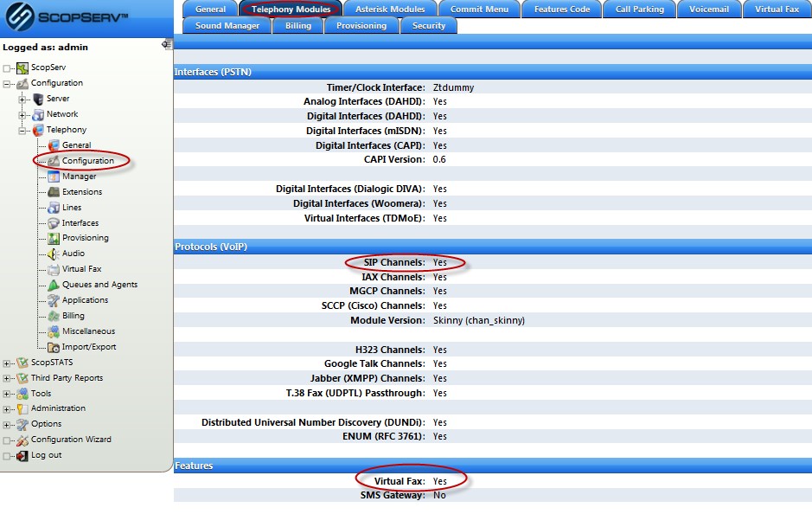The image size is (812, 514).
Task: Switch to the Commit Menu tab
Action: pos(479,10)
